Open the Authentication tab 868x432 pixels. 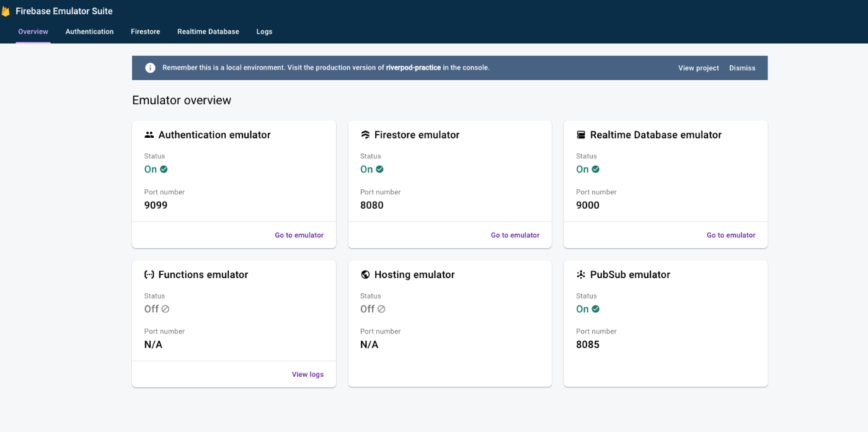click(x=89, y=32)
